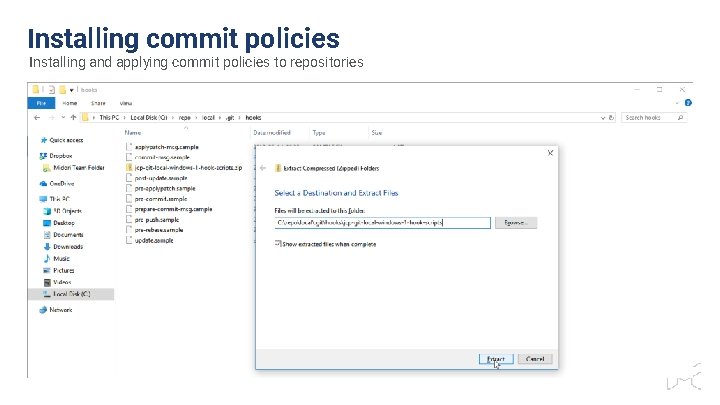Screen dimensions: 720x405
Task: Select Midori Team Folder in the navigation pane
Action: click(73, 168)
